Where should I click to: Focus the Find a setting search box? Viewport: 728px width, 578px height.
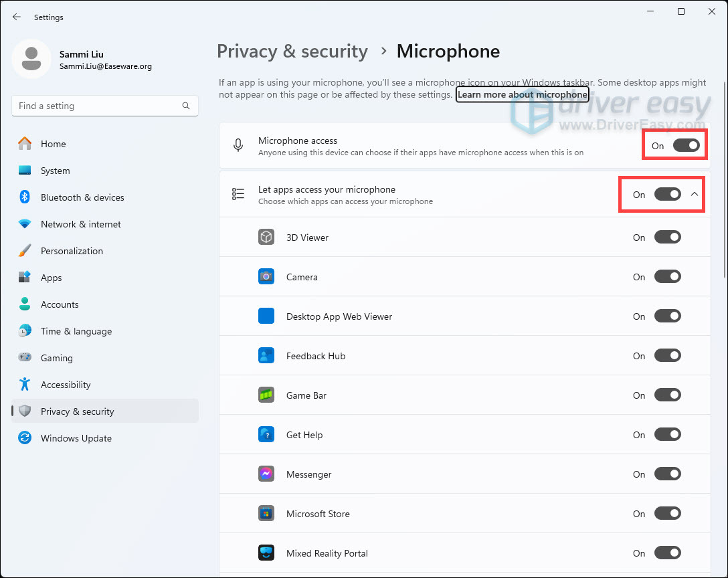point(105,106)
